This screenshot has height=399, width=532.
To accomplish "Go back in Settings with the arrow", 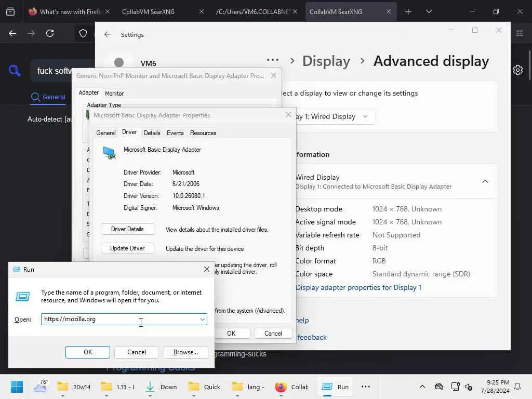I will [108, 34].
